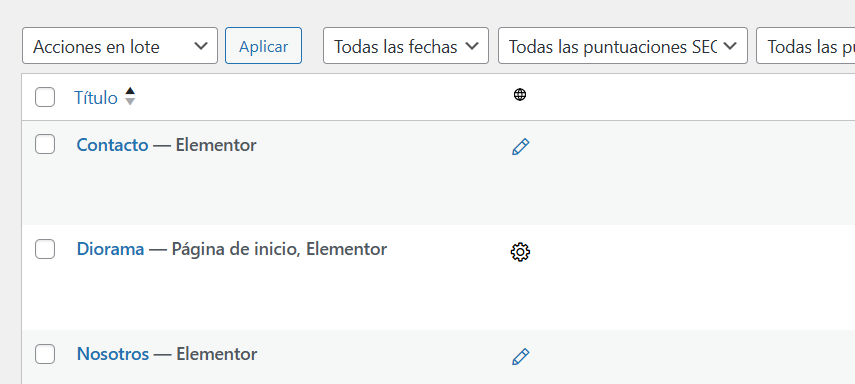Image resolution: width=855 pixels, height=384 pixels.
Task: Select the Nosotros row checkbox
Action: (x=45, y=354)
